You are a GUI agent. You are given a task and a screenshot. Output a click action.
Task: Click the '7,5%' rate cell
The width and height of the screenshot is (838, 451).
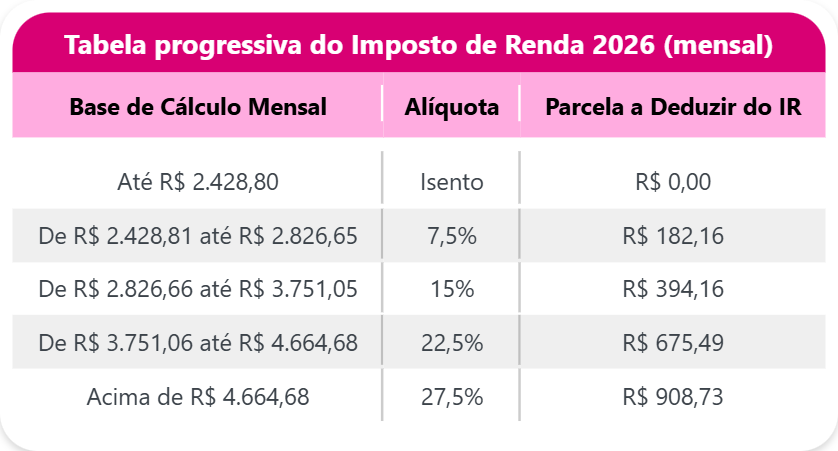[451, 236]
